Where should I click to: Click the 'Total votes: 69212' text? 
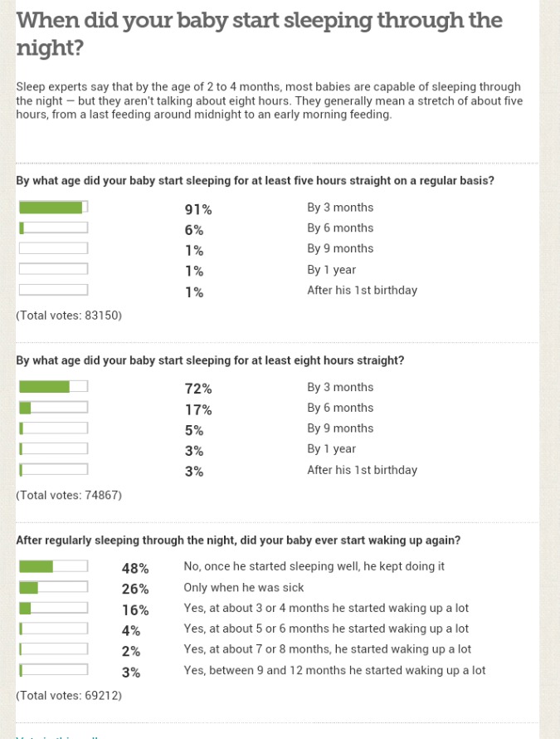(69, 695)
